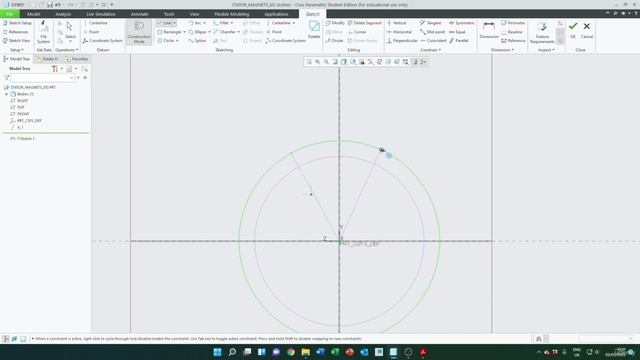640x360 pixels.
Task: Click the Modify editing tool
Action: (335, 23)
